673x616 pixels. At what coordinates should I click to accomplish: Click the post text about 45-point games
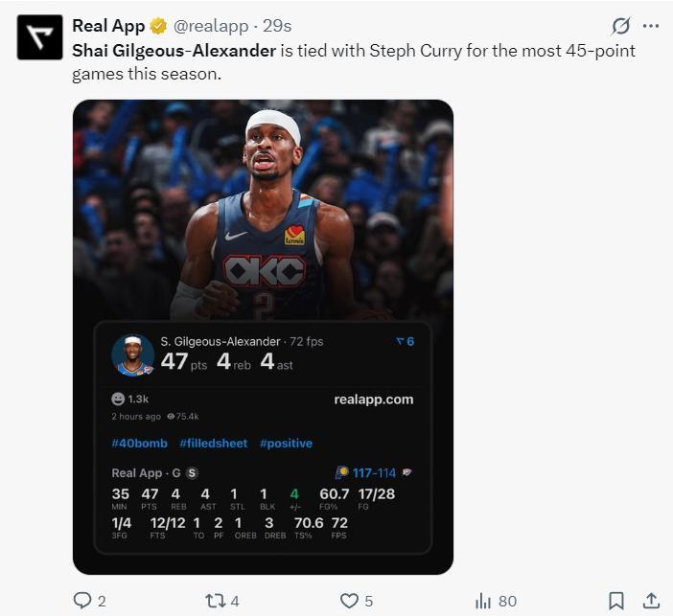pos(353,61)
